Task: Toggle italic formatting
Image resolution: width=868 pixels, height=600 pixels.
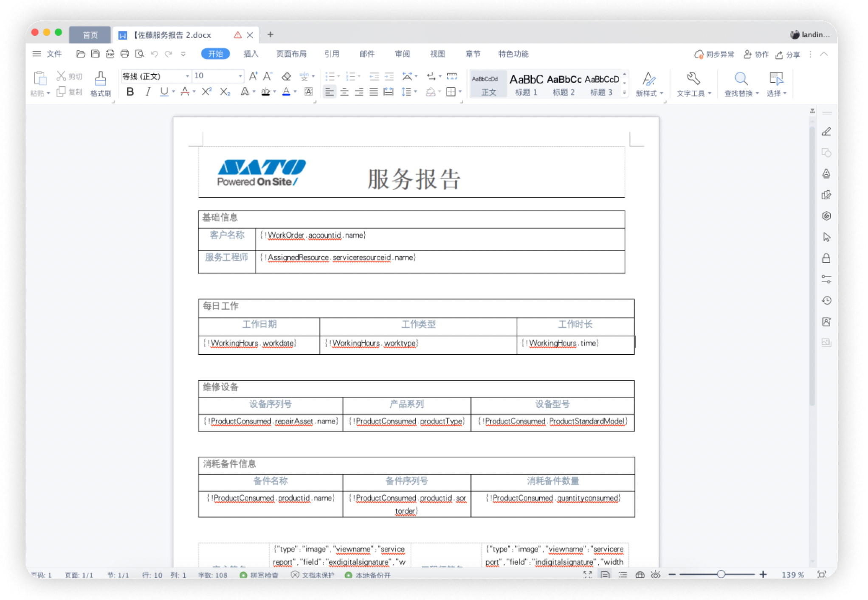Action: coord(147,92)
